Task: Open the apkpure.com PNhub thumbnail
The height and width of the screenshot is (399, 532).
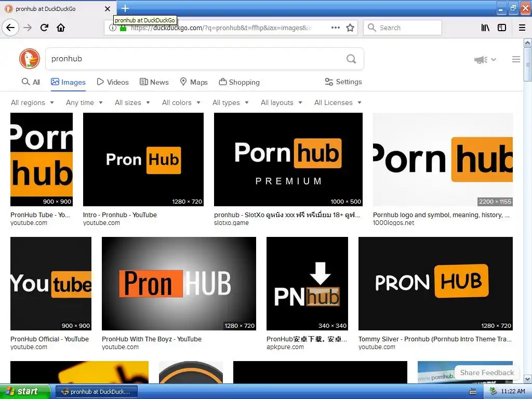Action: point(307,284)
